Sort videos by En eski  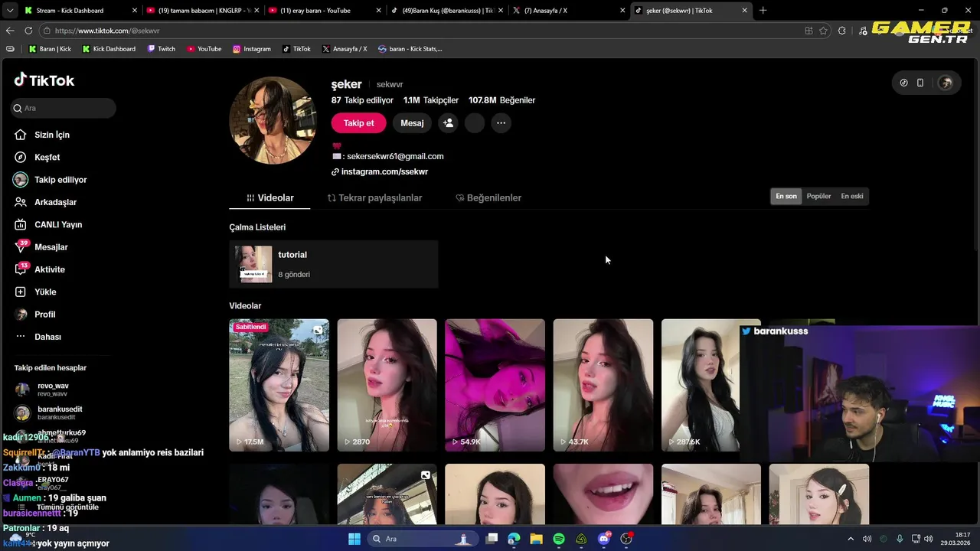(852, 196)
